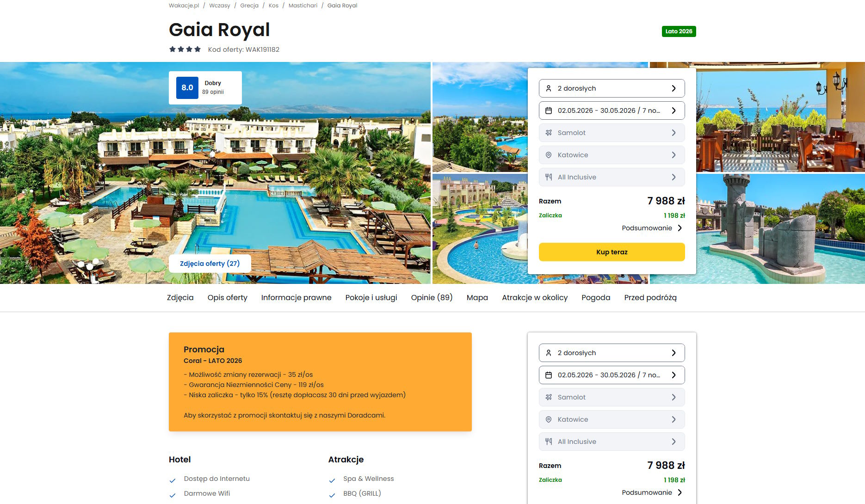The height and width of the screenshot is (504, 865).
Task: Click the star rating icons under Gaia Royal
Action: 185,49
